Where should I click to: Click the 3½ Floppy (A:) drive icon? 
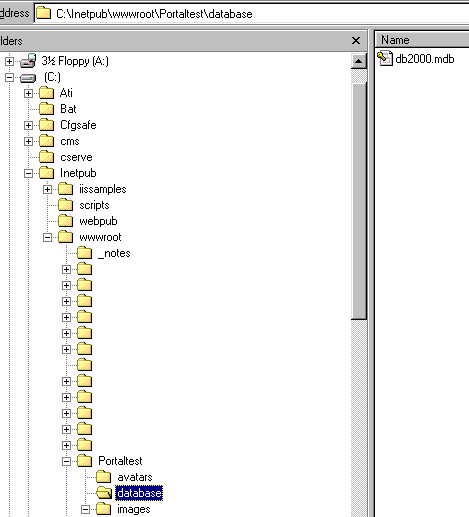(x=28, y=61)
